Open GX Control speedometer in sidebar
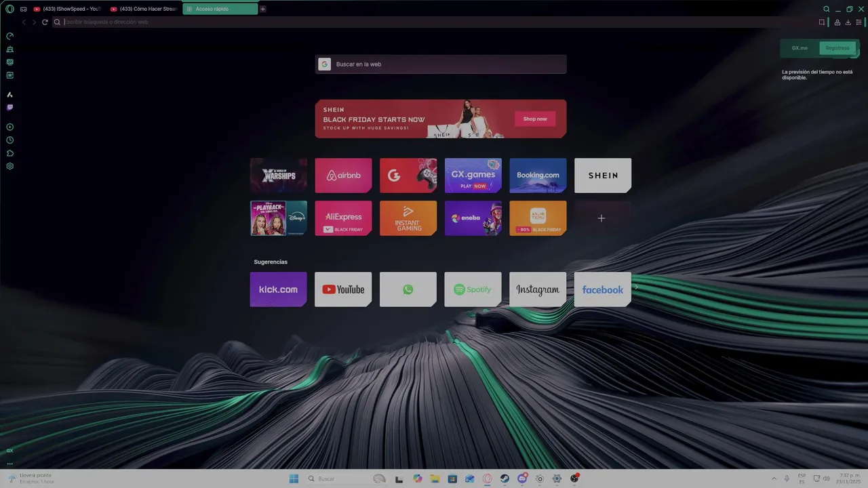This screenshot has width=868, height=488. click(9, 36)
